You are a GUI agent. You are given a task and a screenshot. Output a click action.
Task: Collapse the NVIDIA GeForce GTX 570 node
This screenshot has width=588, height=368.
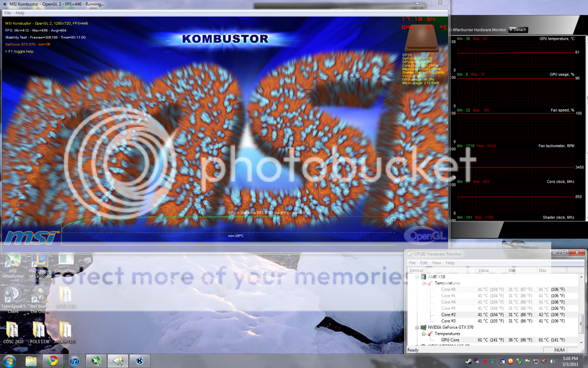click(x=417, y=327)
